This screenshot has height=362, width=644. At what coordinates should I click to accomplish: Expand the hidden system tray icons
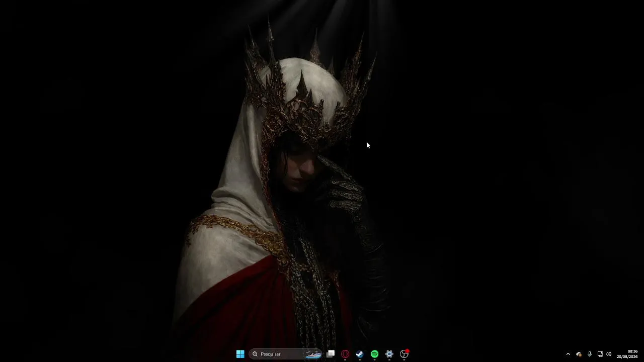568,354
